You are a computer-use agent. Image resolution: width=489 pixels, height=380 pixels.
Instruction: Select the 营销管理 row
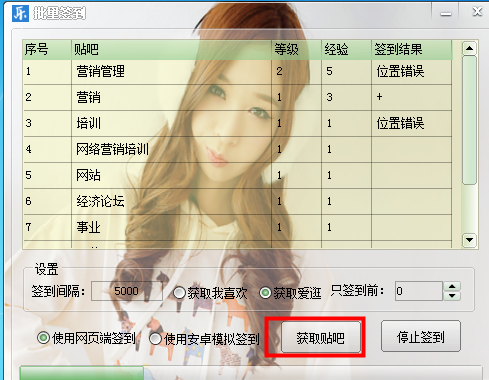pos(237,72)
